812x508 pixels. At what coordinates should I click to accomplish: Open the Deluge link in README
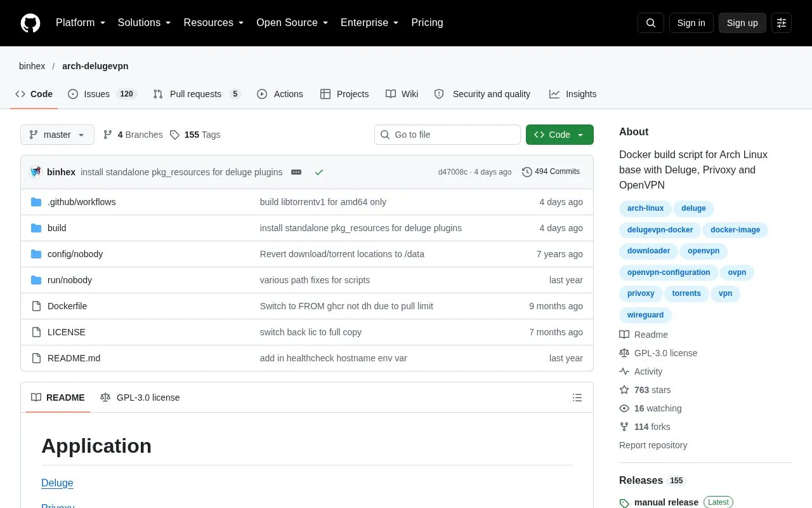click(57, 483)
